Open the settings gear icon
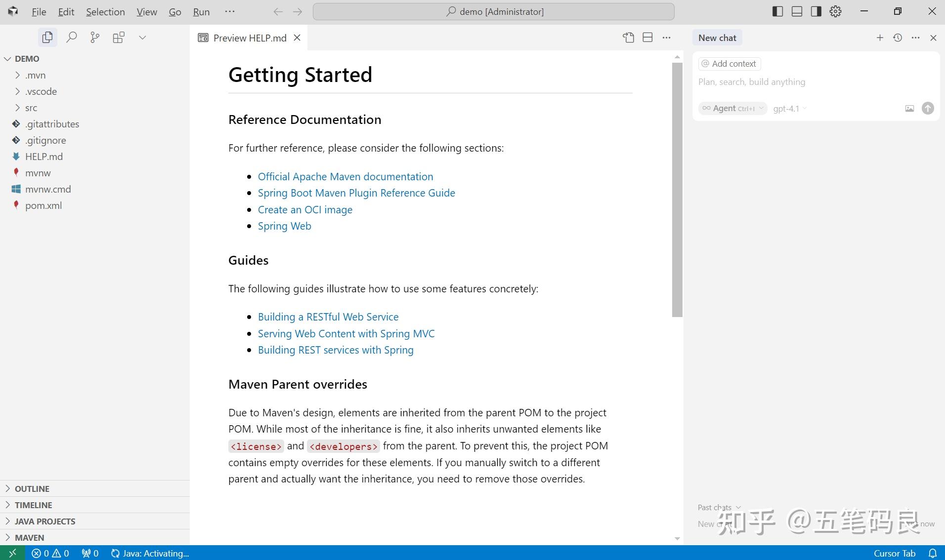 [x=835, y=11]
